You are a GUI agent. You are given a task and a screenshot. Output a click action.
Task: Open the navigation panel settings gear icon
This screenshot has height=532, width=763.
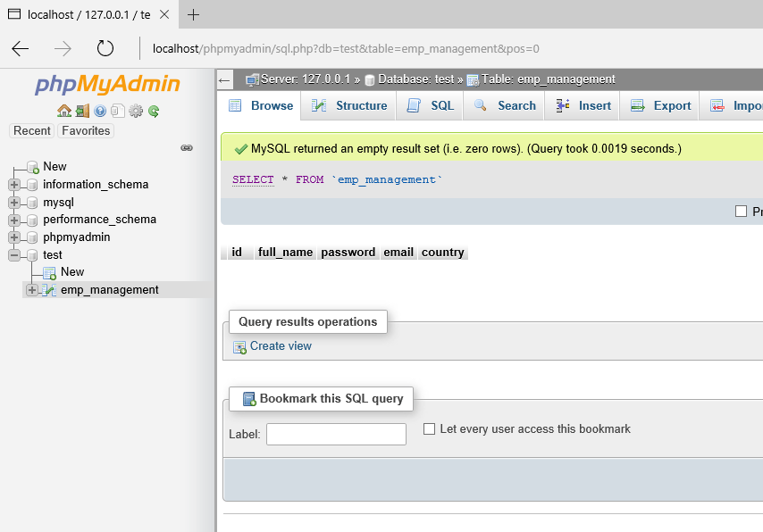click(136, 112)
